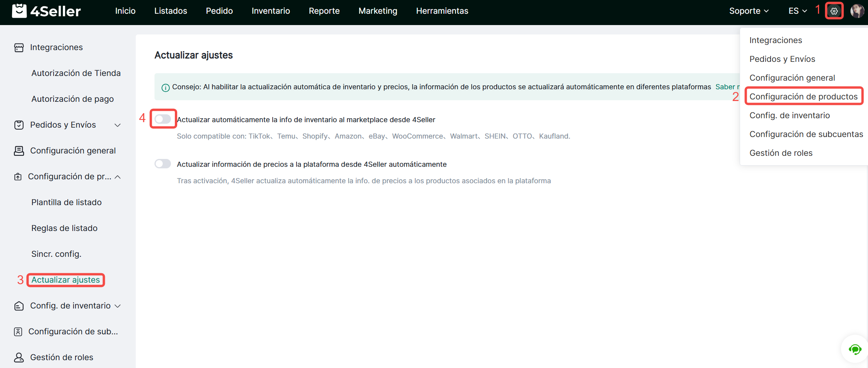The height and width of the screenshot is (368, 868).
Task: Select Configuración de productos in dropdown menu
Action: (x=803, y=97)
